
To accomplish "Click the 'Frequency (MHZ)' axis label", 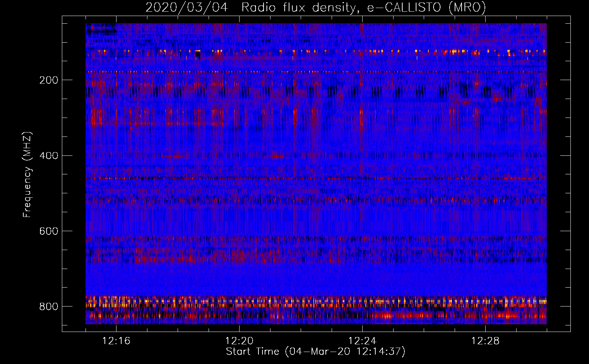I will coord(27,174).
